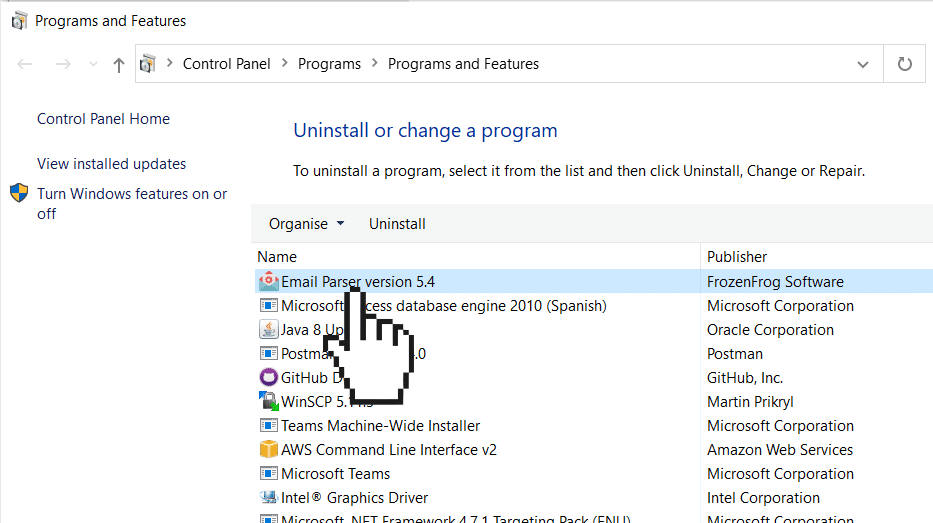Click the Windows features shield icon
The image size is (933, 523).
19,193
